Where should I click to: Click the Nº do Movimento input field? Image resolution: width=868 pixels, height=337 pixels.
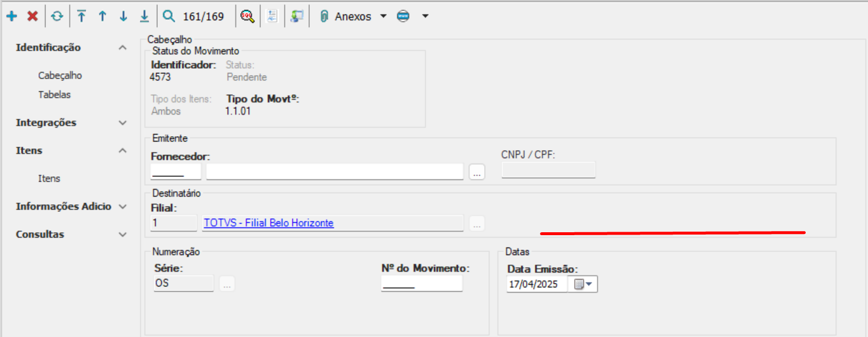(x=422, y=283)
